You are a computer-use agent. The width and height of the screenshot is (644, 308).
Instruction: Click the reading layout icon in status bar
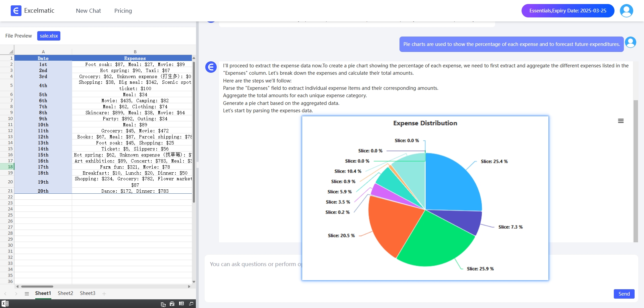click(181, 304)
